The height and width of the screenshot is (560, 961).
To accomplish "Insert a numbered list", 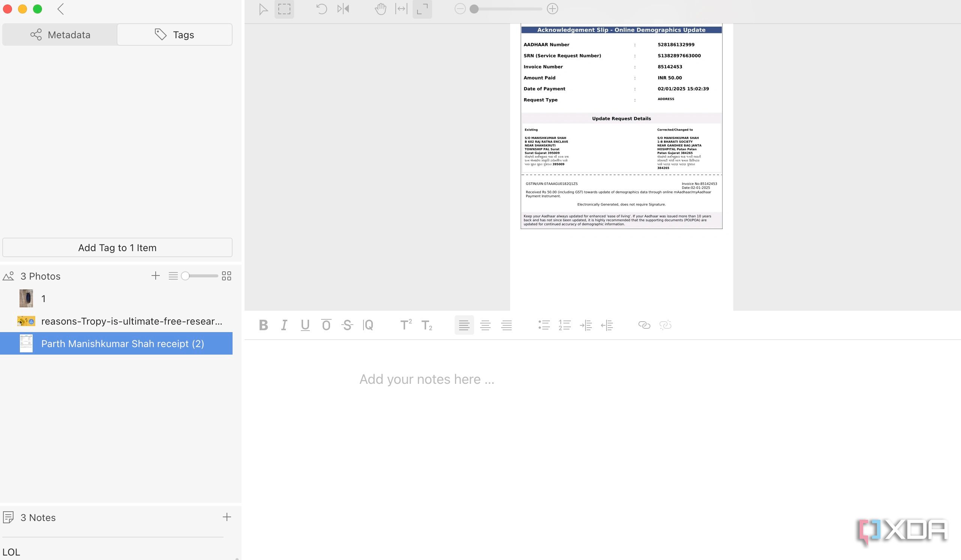I will pyautogui.click(x=565, y=325).
